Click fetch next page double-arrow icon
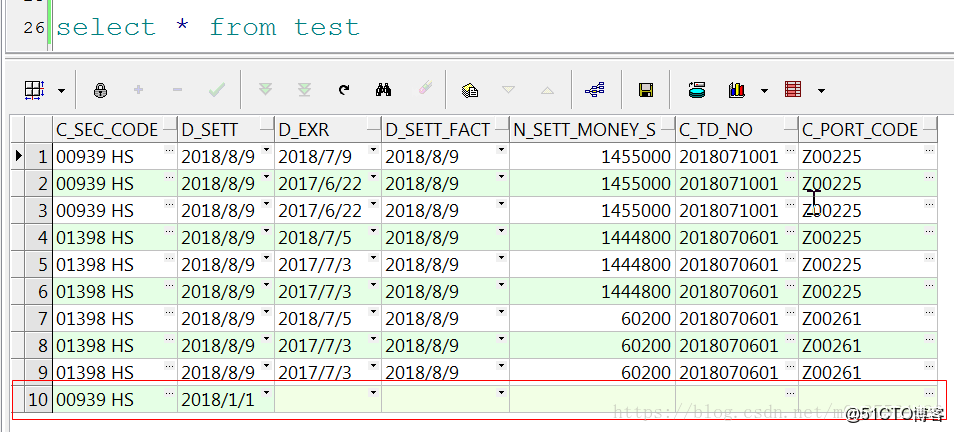 click(265, 90)
